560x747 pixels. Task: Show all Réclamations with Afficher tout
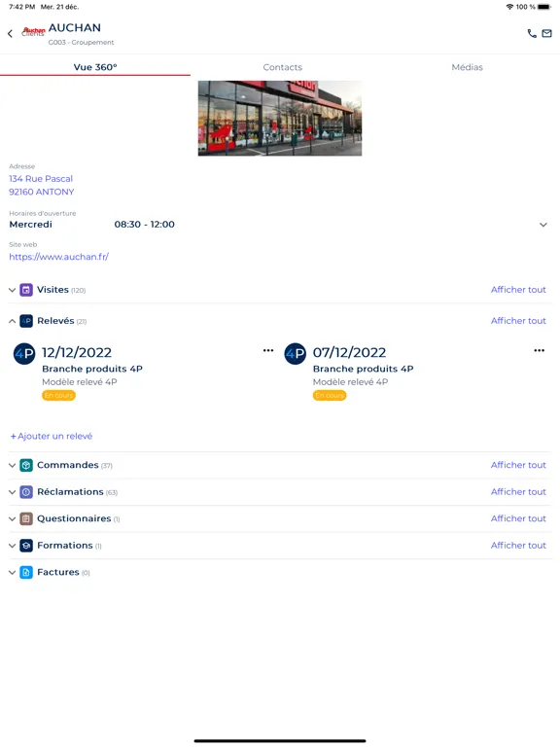(518, 491)
